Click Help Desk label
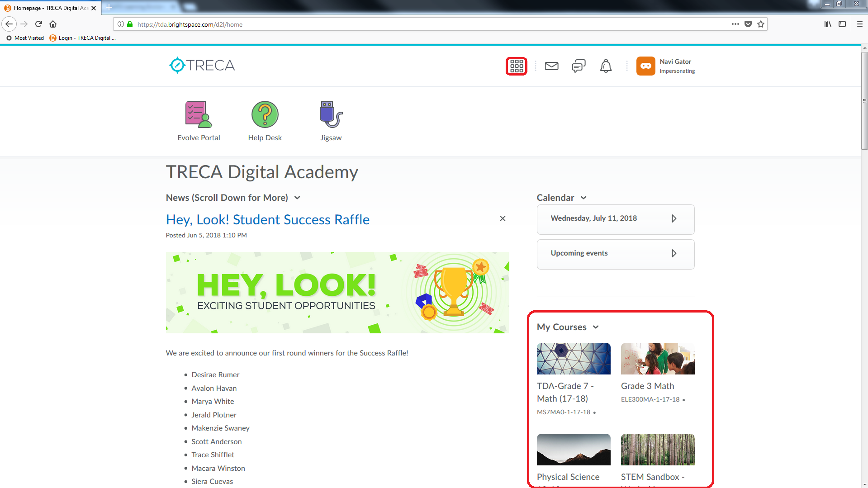Screen dimensions: 868x488 [265, 137]
